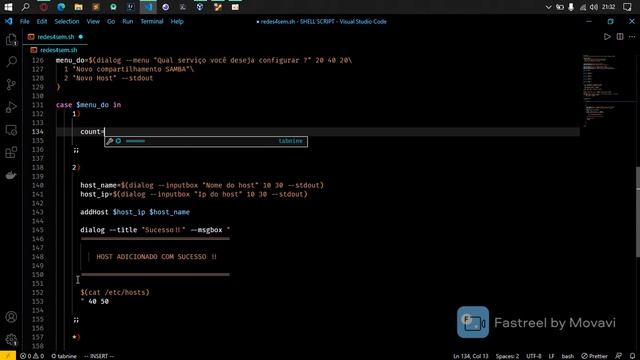This screenshot has width=640, height=360.
Task: Open the notifications bell in status bar
Action: point(632,356)
